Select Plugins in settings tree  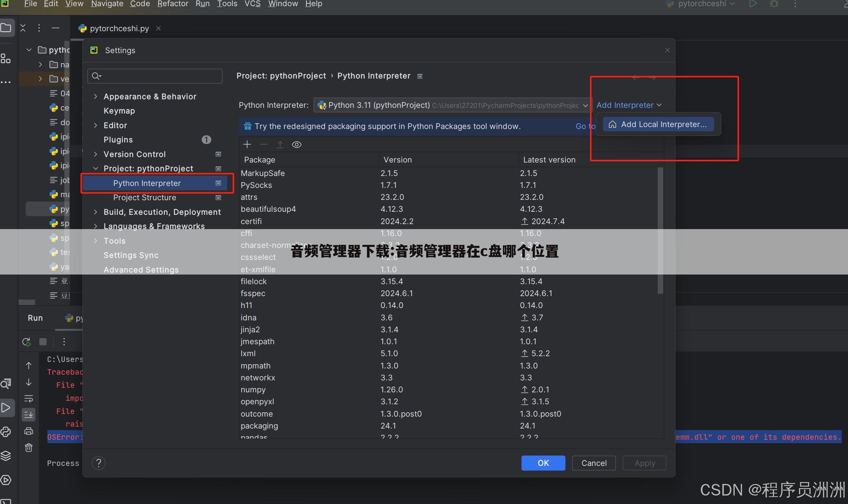(x=118, y=140)
